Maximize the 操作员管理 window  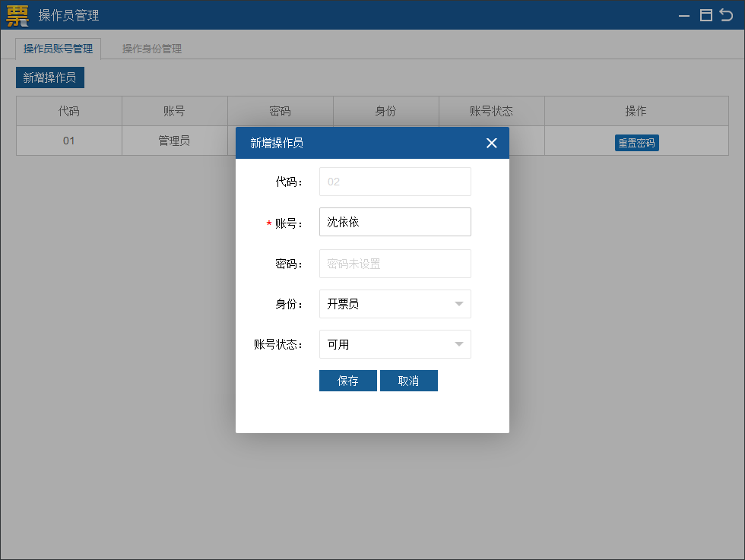(x=705, y=15)
